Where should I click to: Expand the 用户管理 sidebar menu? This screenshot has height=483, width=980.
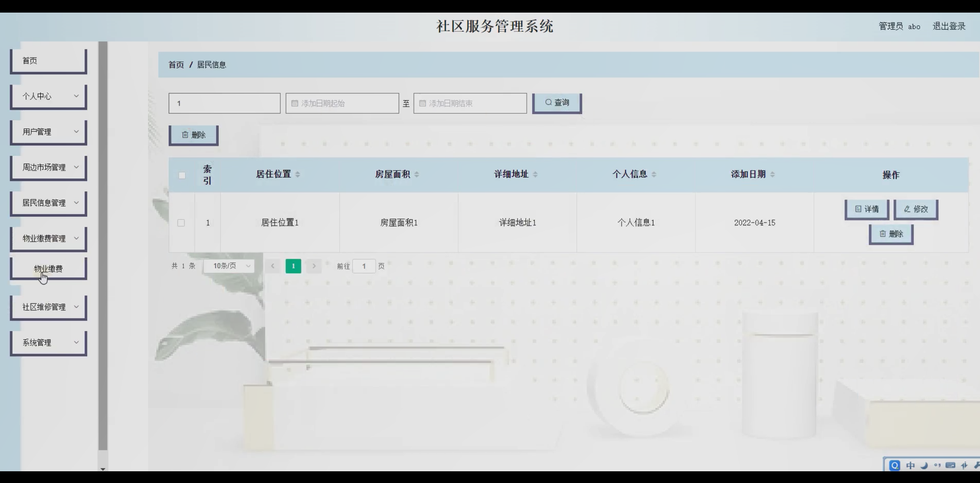[x=48, y=132]
